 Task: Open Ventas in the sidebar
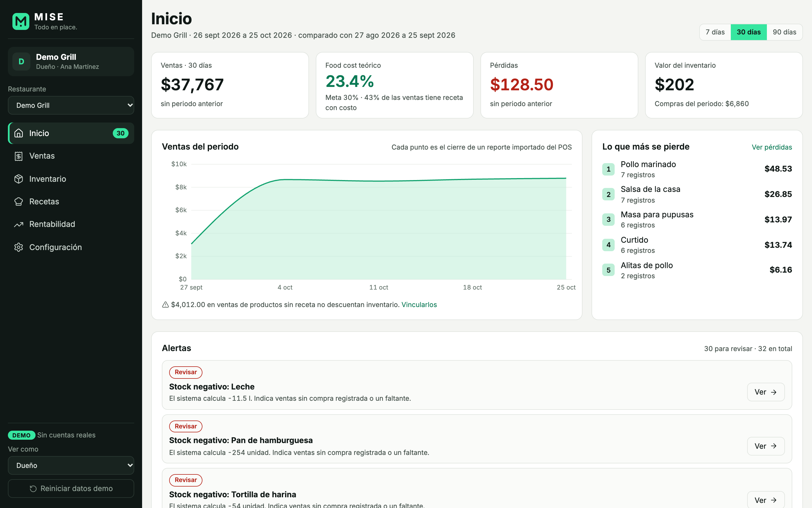(71, 156)
